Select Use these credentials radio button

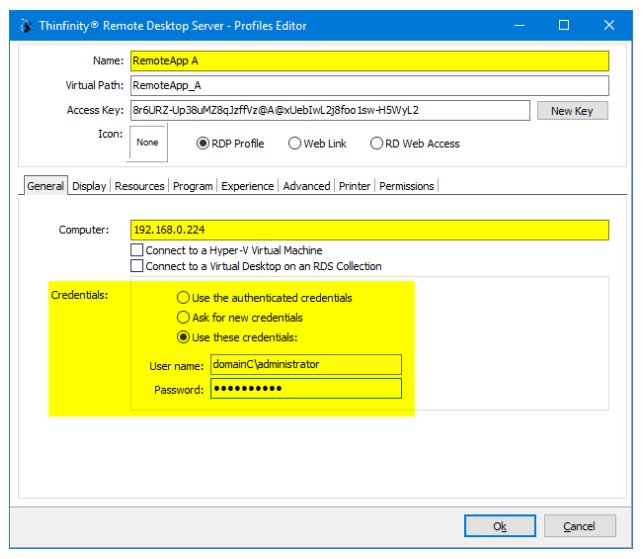[x=183, y=337]
